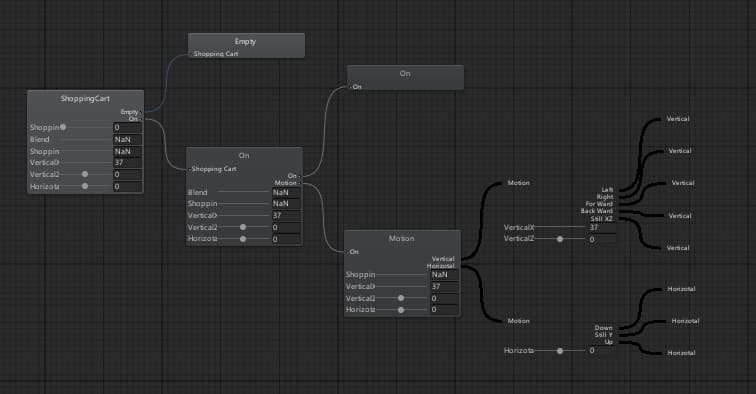Edit the Horizontal value field in ShoppingCart node
This screenshot has width=756, height=394.
127,186
